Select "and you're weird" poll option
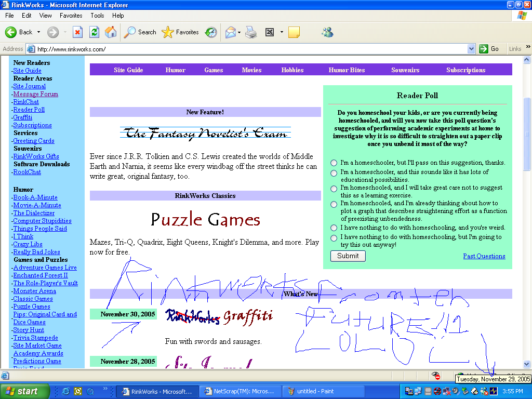This screenshot has height=399, width=532. tap(334, 228)
